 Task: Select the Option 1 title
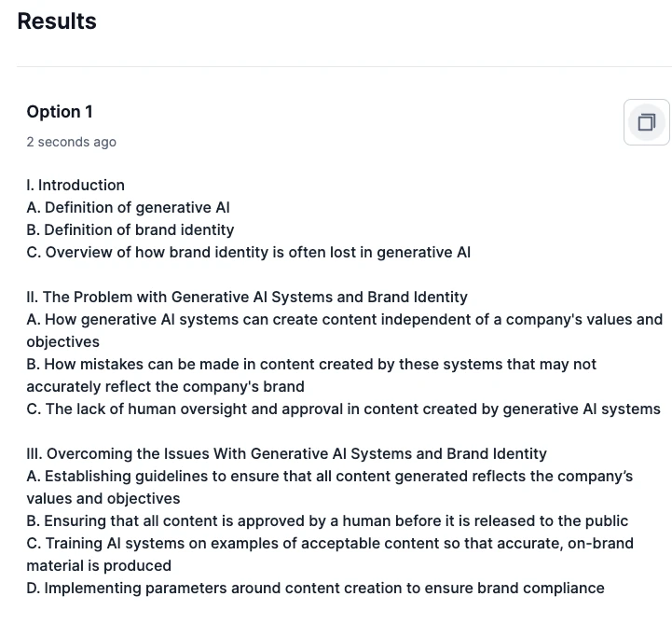(x=60, y=112)
